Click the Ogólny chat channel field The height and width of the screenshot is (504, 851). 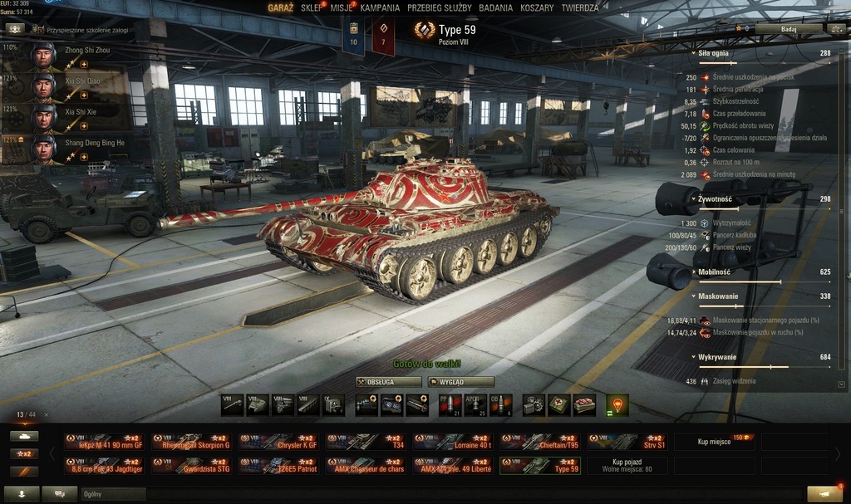coord(113,494)
